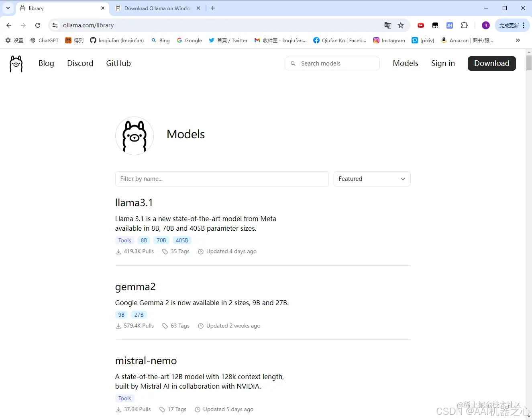The image size is (532, 420).
Task: Click Sign in
Action: pos(443,64)
